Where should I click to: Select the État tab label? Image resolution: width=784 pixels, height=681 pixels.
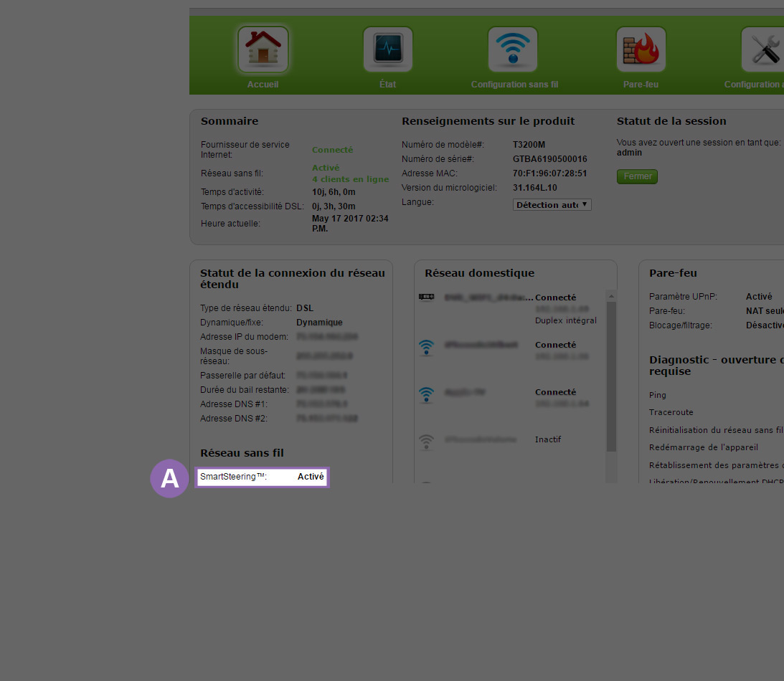pos(388,85)
